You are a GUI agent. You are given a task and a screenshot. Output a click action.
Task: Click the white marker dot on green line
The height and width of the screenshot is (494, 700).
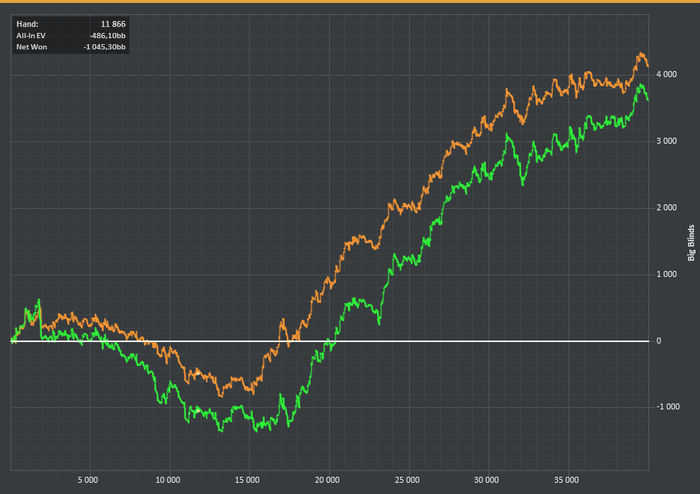(198, 410)
